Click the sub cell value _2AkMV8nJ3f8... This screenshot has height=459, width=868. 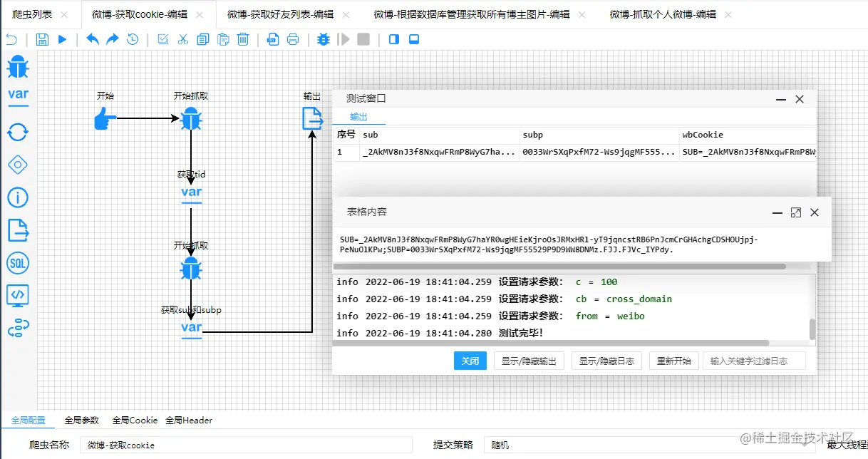point(439,152)
